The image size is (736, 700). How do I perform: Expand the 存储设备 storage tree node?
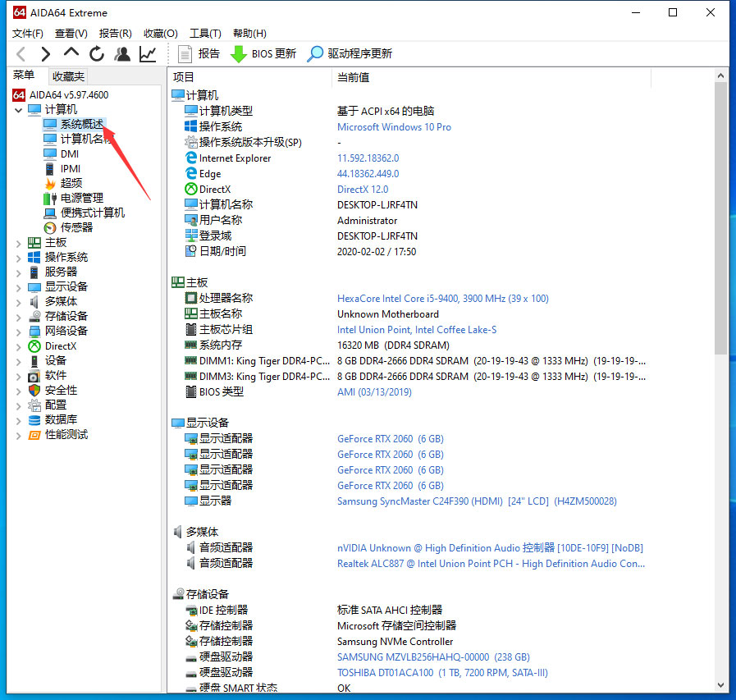pos(19,317)
